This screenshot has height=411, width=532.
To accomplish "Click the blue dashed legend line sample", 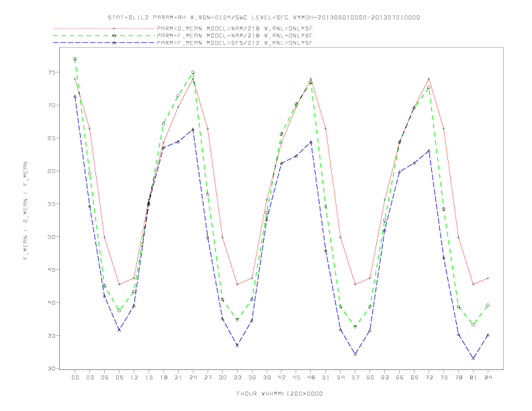I will click(x=104, y=43).
